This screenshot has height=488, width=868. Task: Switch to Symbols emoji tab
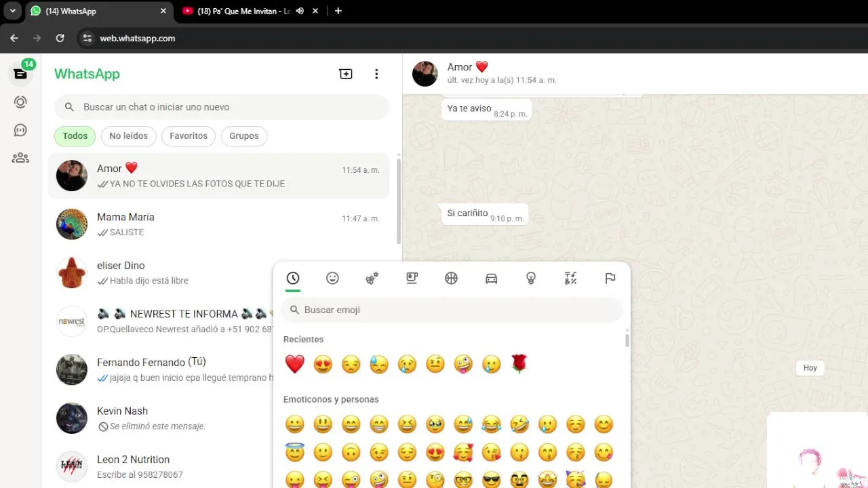coord(570,278)
